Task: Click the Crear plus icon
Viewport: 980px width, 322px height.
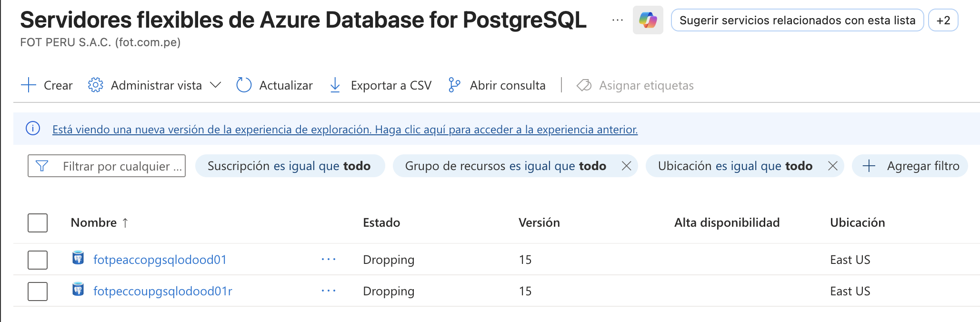Action: (x=29, y=85)
